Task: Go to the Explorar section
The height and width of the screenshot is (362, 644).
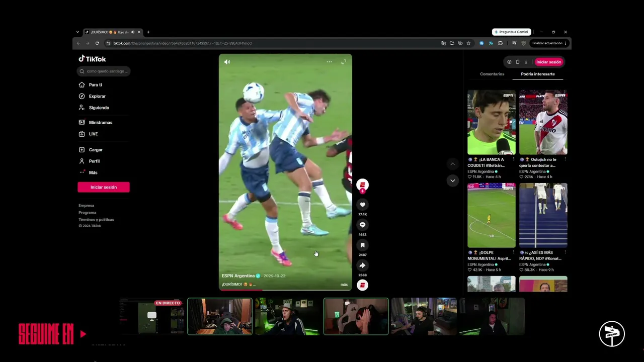Action: [x=93, y=96]
